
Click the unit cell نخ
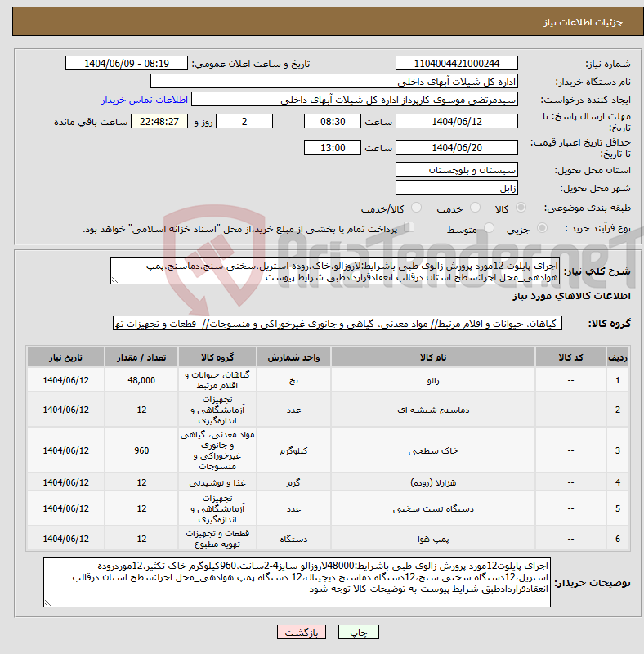point(293,380)
